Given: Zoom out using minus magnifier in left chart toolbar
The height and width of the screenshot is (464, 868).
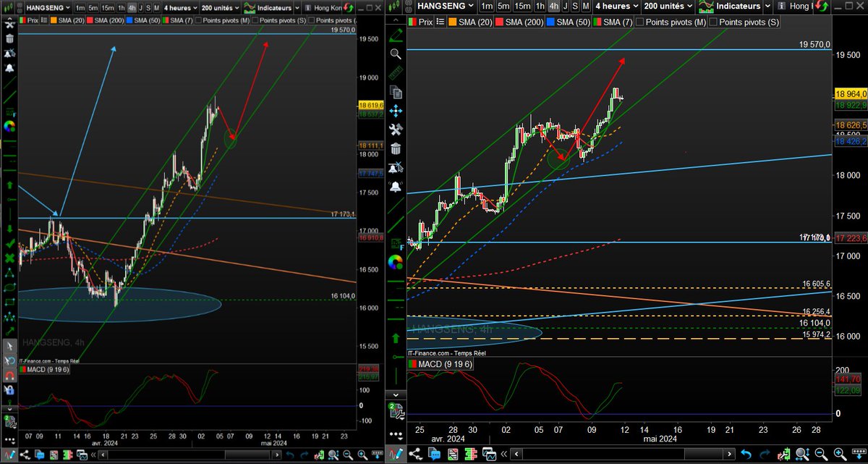Looking at the screenshot, I should (349, 455).
